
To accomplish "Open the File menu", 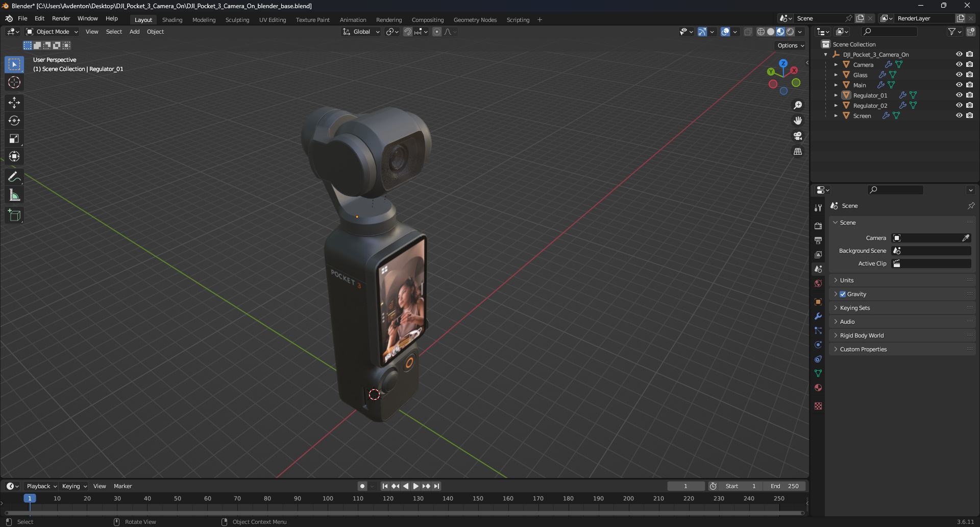I will click(x=22, y=18).
